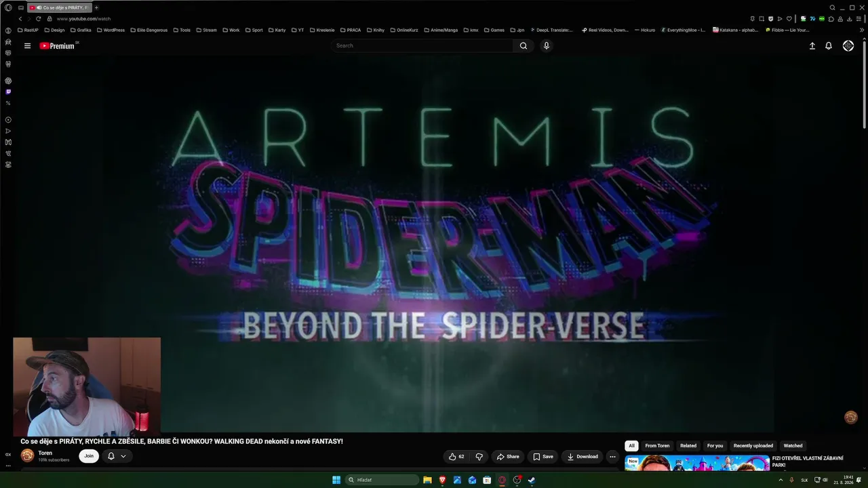Select the Related filter chip
The width and height of the screenshot is (868, 488).
(688, 446)
